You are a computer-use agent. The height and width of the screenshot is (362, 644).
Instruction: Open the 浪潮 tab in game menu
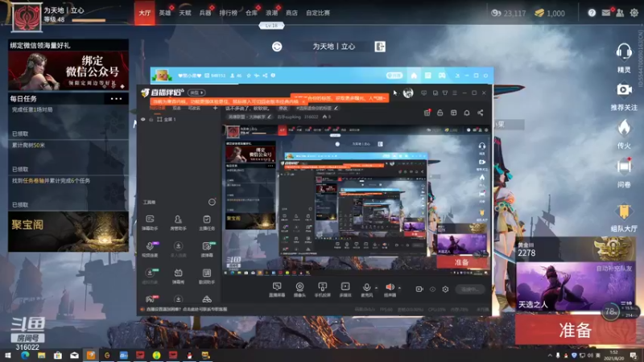(x=271, y=13)
